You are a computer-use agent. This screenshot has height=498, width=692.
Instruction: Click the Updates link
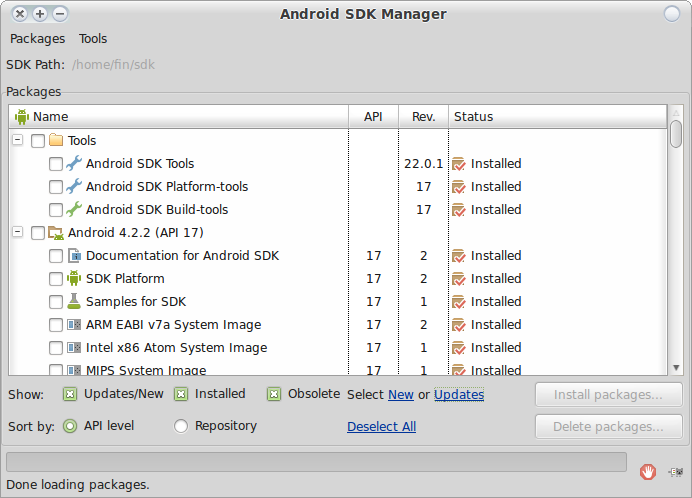coord(459,394)
